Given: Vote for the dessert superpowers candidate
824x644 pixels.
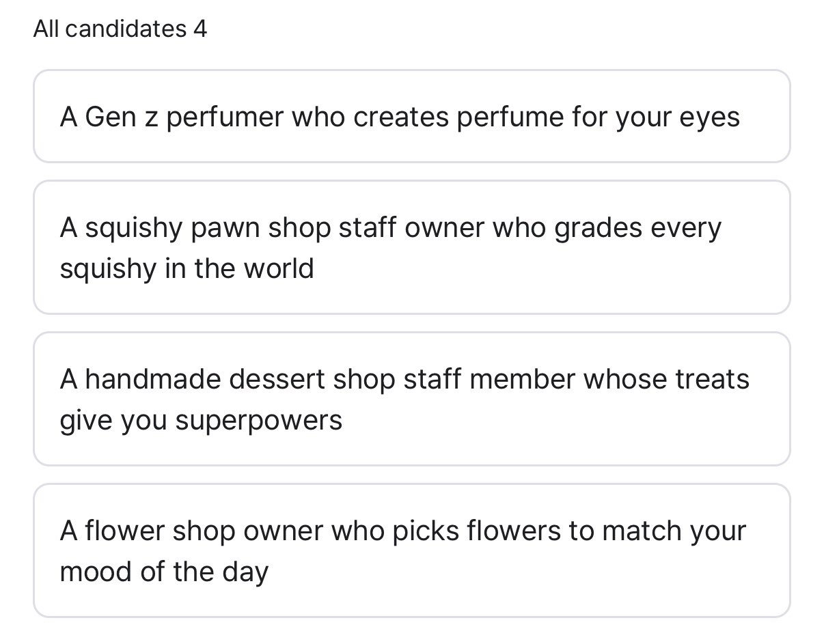Looking at the screenshot, I should 412,399.
